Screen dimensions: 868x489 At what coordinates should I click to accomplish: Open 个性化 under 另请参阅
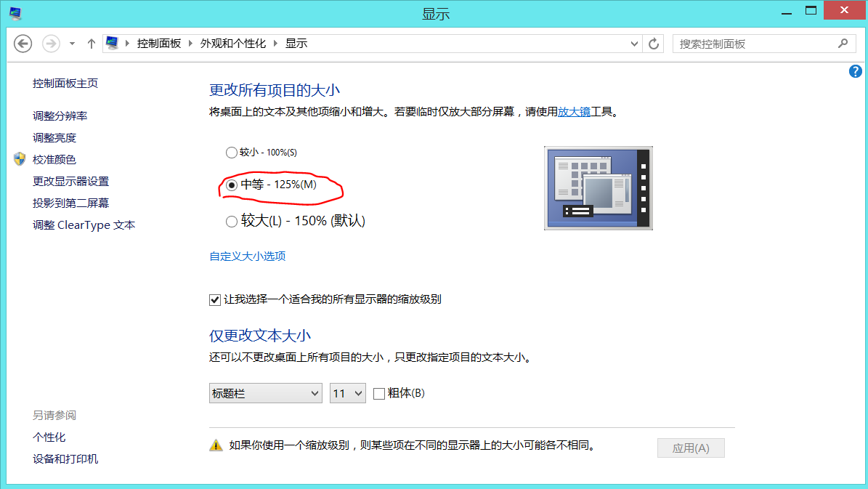[49, 437]
